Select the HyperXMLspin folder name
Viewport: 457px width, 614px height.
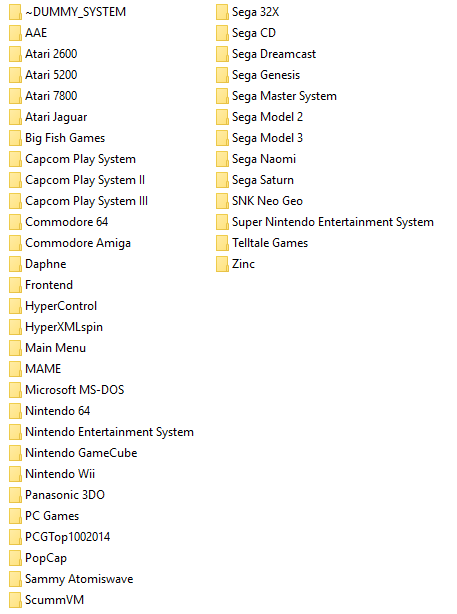pos(64,327)
